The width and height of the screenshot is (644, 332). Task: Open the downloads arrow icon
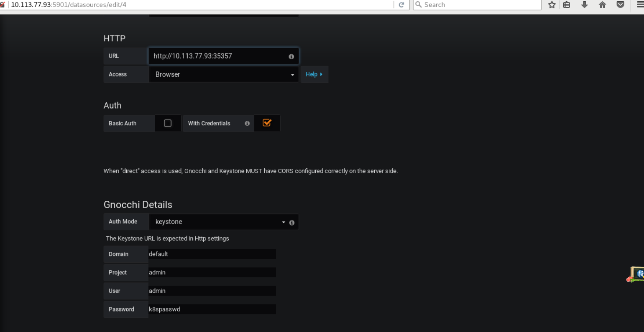[x=585, y=5]
